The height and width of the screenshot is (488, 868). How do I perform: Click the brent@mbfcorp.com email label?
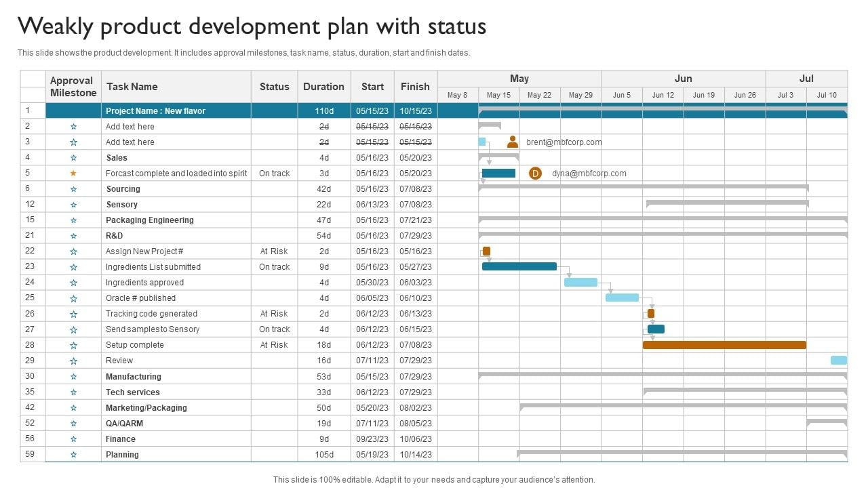564,142
